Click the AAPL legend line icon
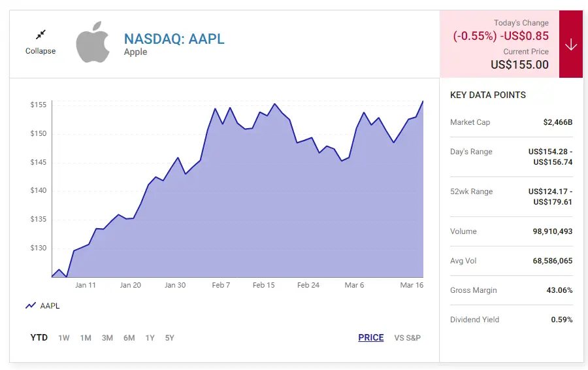588x370 pixels. point(31,305)
